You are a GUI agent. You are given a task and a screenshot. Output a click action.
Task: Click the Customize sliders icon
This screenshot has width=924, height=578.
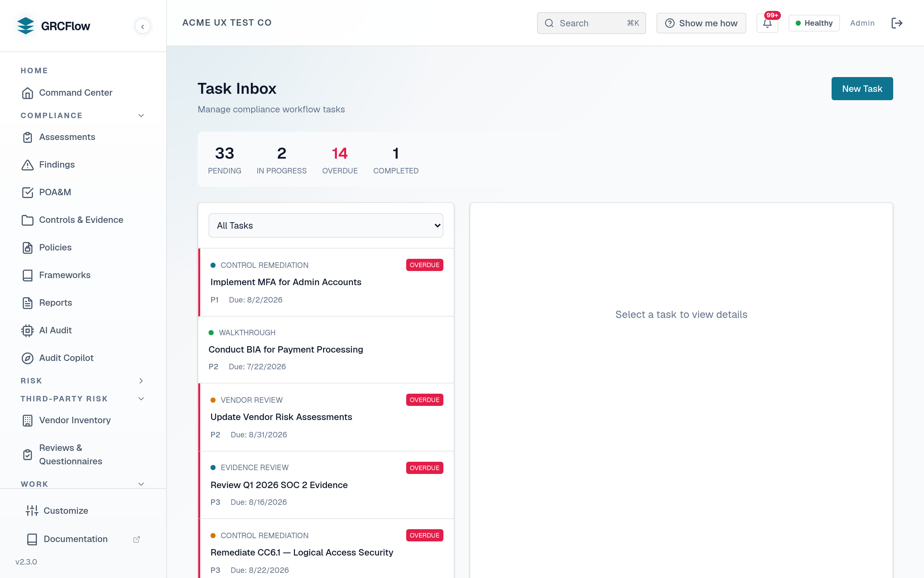[x=32, y=511]
